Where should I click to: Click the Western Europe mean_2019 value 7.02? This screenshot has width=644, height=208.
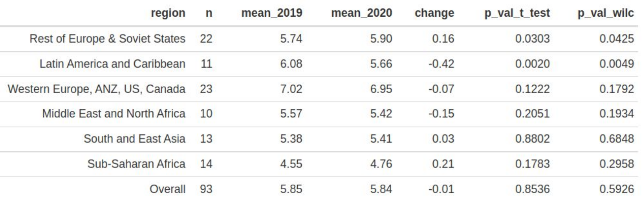[x=291, y=89]
